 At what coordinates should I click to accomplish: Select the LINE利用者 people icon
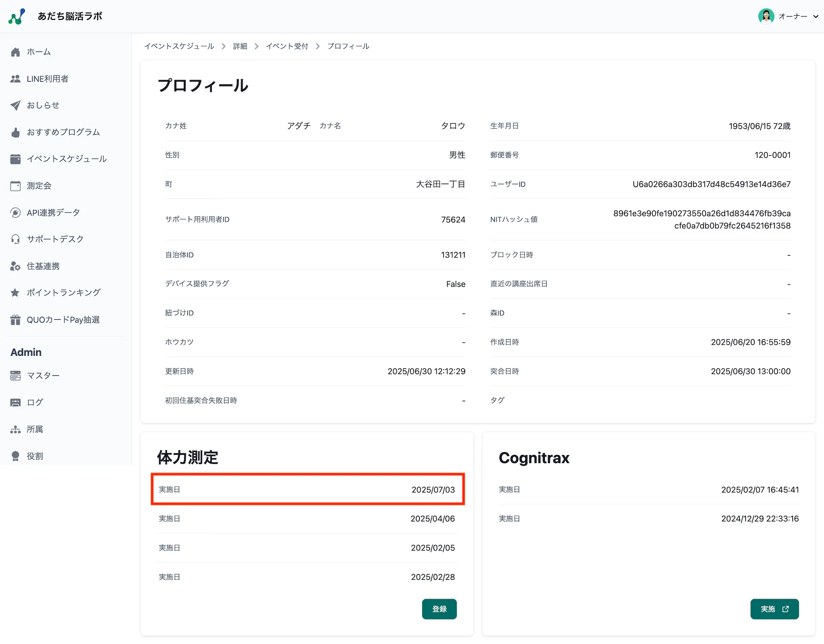point(16,79)
